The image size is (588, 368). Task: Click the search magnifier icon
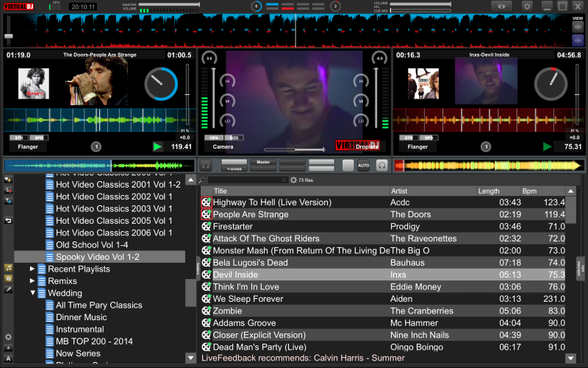pyautogui.click(x=201, y=180)
